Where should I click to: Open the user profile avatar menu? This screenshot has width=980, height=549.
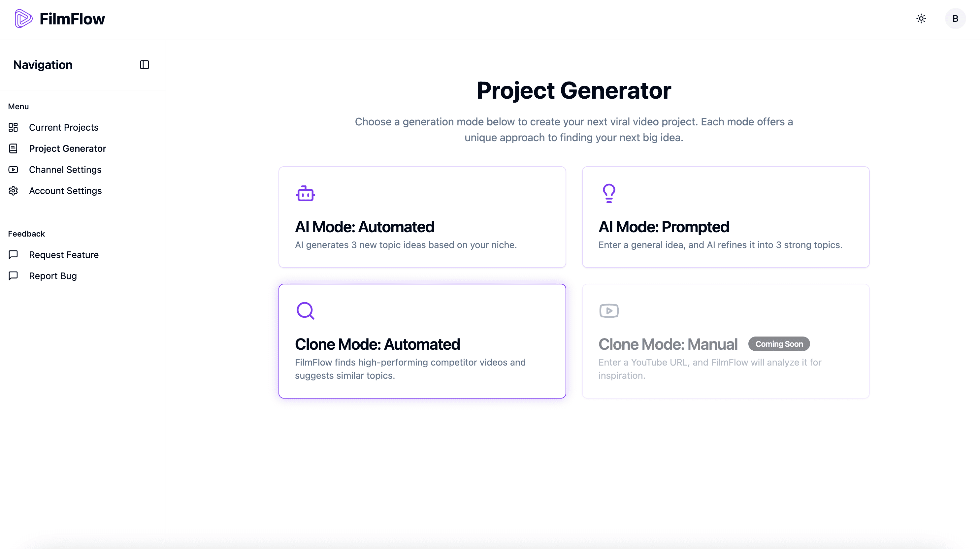[955, 18]
